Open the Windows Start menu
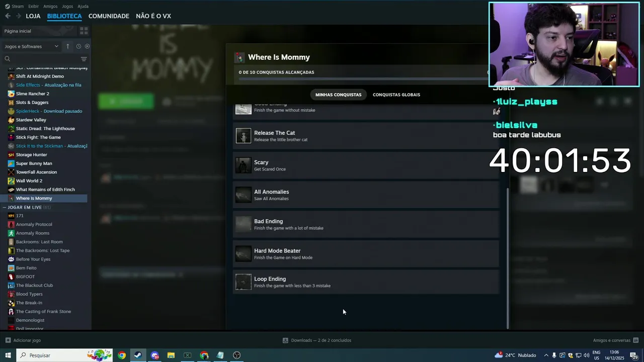Image resolution: width=644 pixels, height=362 pixels. click(8, 355)
